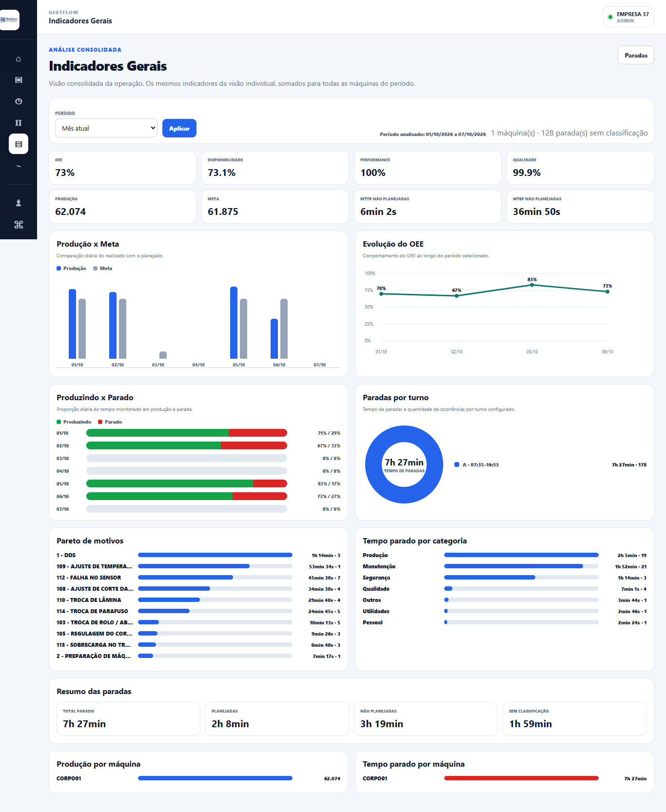Image resolution: width=666 pixels, height=812 pixels.
Task: Click the Manutenção category row
Action: pos(505,566)
